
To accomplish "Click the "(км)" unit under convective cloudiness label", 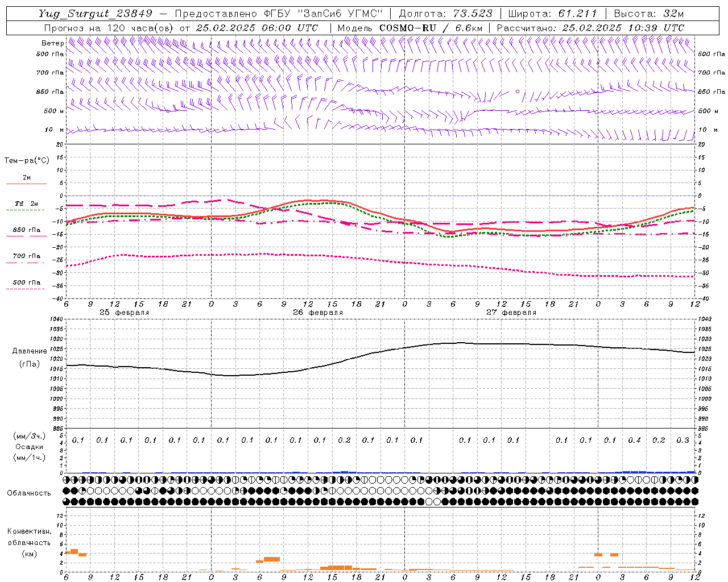I will 30,554.
